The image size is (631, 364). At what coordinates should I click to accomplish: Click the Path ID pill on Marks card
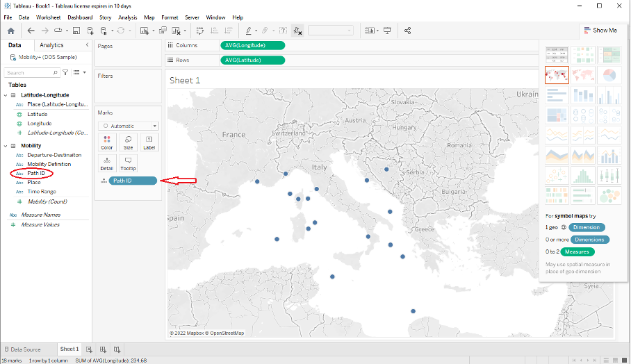coord(132,181)
